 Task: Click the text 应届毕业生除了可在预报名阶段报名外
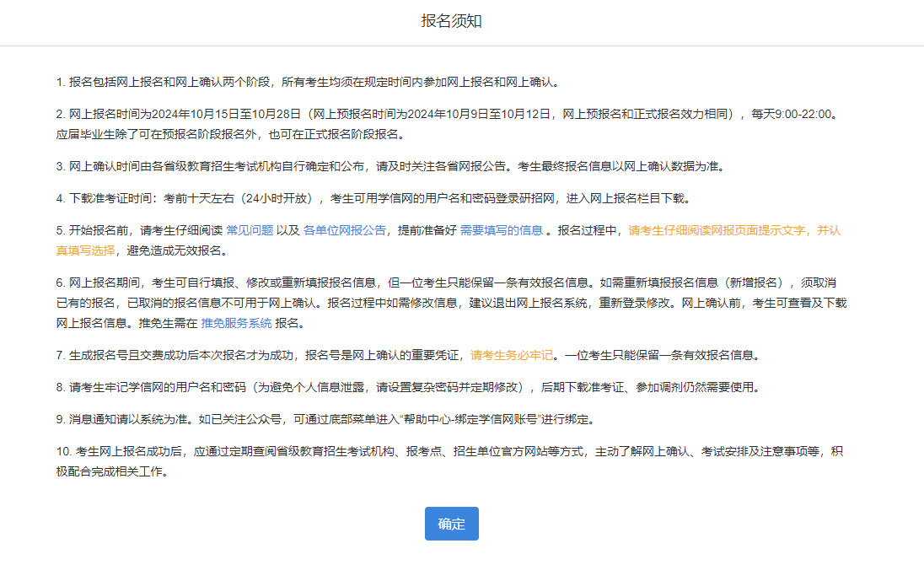tap(156, 134)
